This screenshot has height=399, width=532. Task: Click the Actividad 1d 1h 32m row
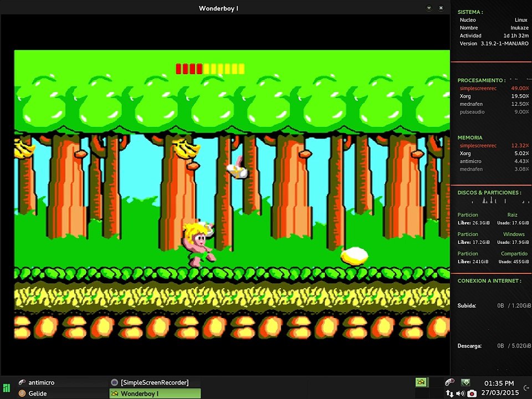pyautogui.click(x=494, y=35)
